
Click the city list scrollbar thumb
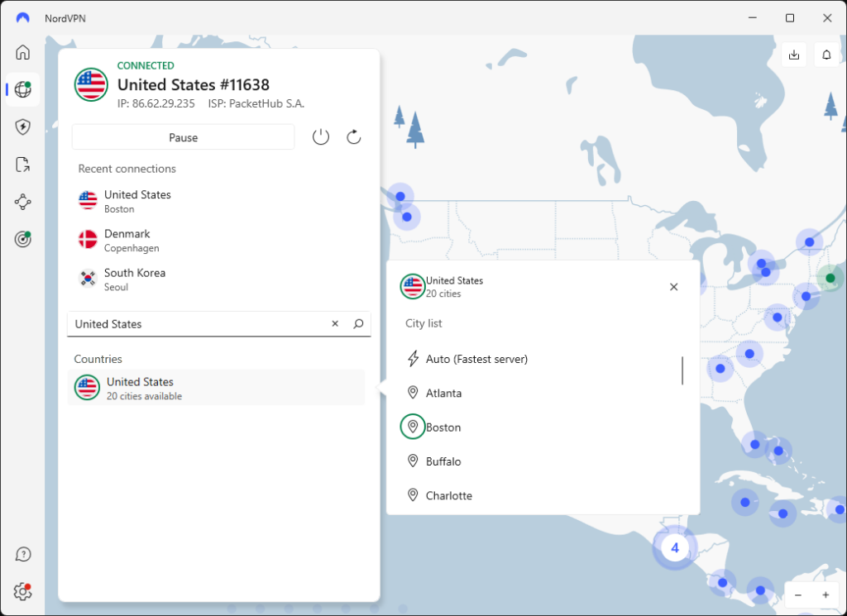(682, 370)
